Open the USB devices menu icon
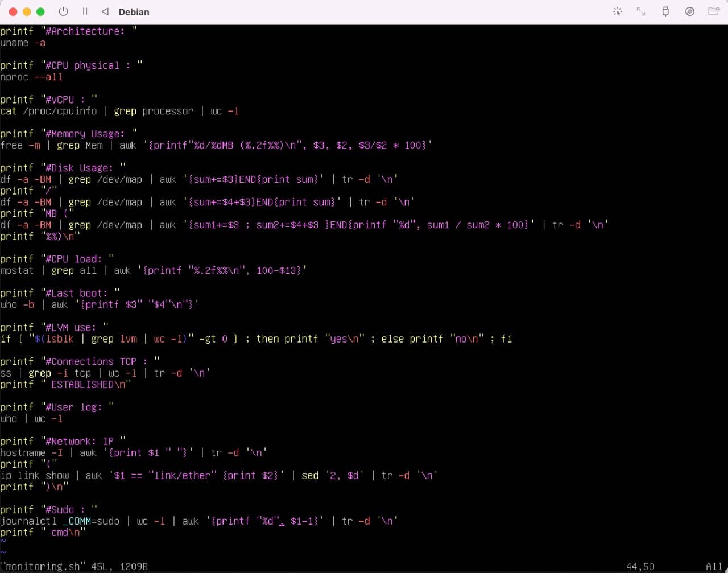Viewport: 728px width, 573px height. (x=665, y=11)
